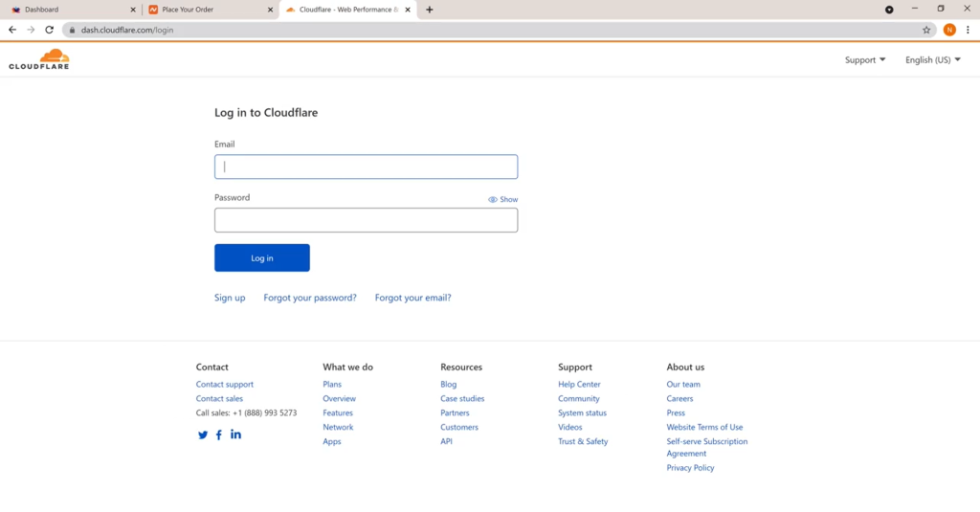Screen dimensions: 980x512
Task: Open the System status link
Action: pos(583,413)
